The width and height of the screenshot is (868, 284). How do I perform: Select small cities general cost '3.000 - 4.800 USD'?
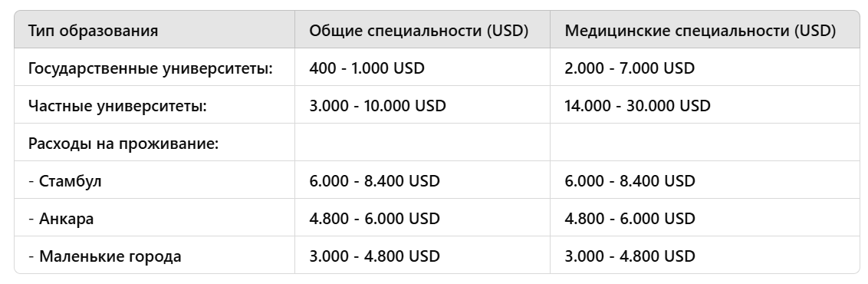click(374, 256)
